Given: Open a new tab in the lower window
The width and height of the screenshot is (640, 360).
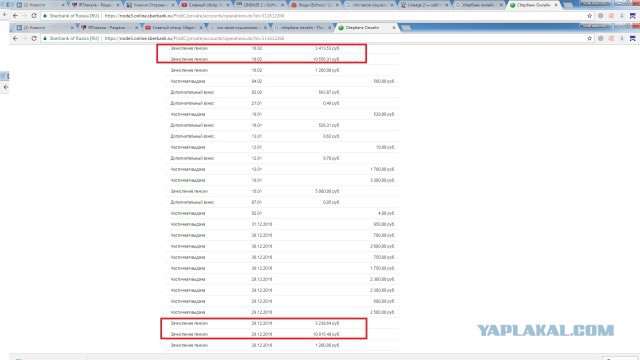Looking at the screenshot, I should tap(406, 28).
